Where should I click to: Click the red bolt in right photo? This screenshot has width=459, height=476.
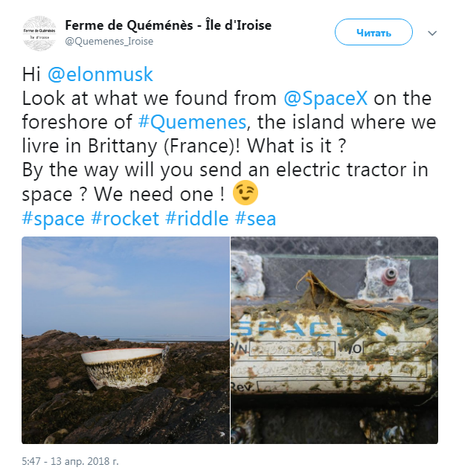(391, 276)
